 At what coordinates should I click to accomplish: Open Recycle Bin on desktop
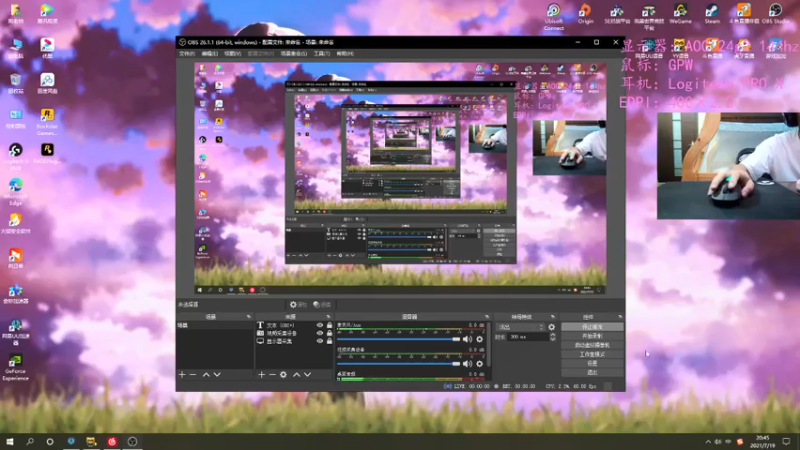[15, 84]
